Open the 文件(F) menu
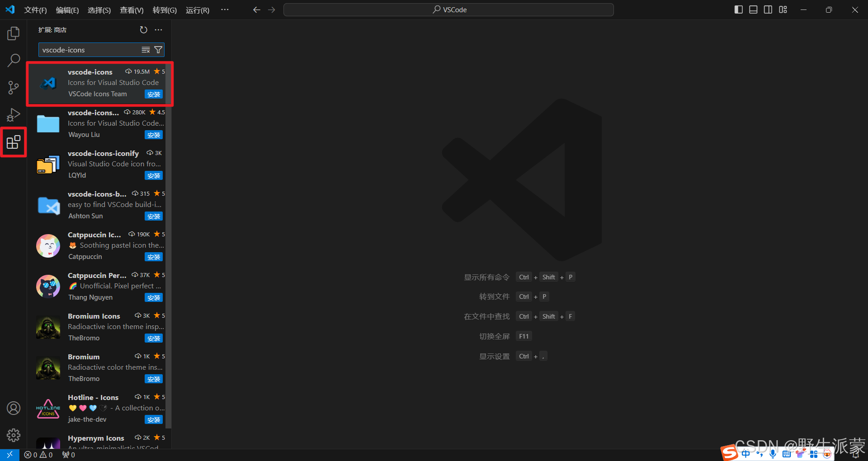 [35, 10]
